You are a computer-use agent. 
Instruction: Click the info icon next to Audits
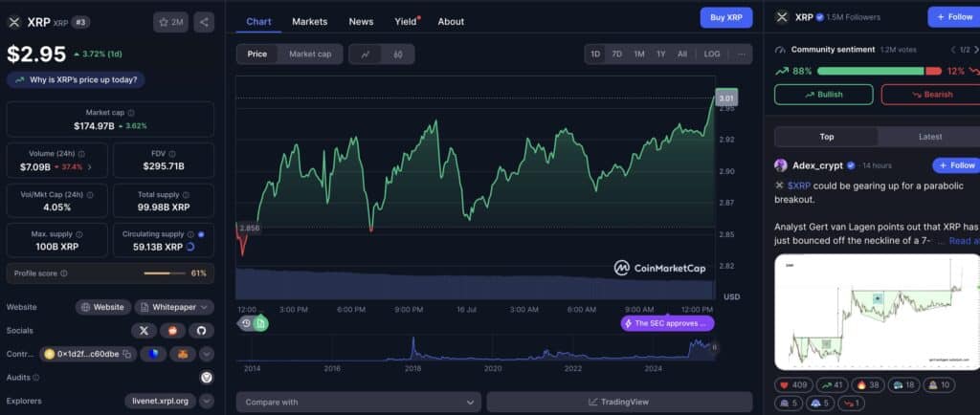tap(35, 378)
